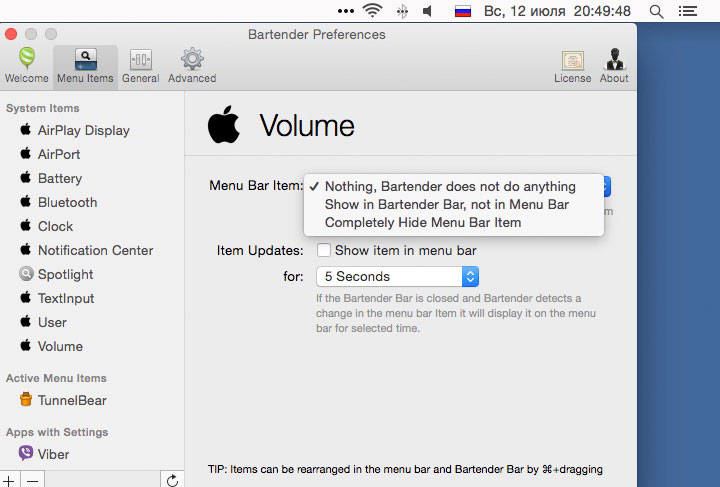Open the Volume speaker menu bar icon
This screenshot has height=487, width=720.
pos(427,11)
